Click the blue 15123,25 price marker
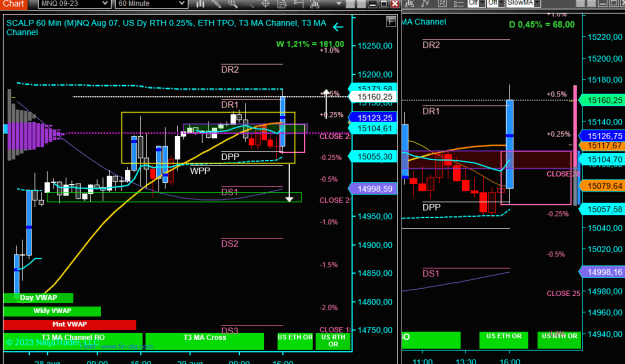Viewport: 625px width, 364px height. (372, 118)
